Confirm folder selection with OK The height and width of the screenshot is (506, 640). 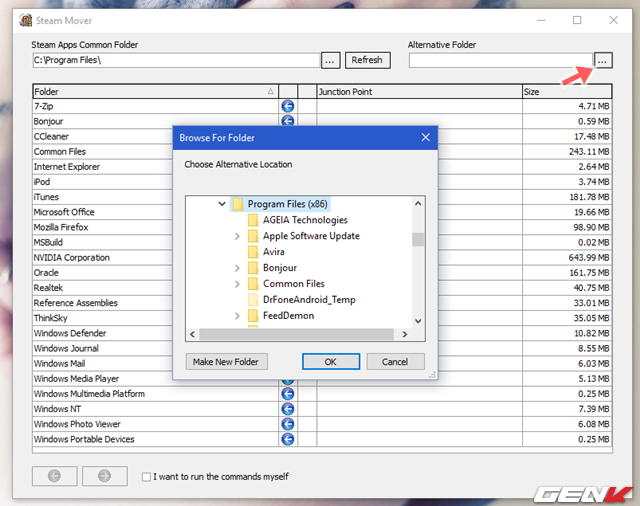click(x=331, y=362)
